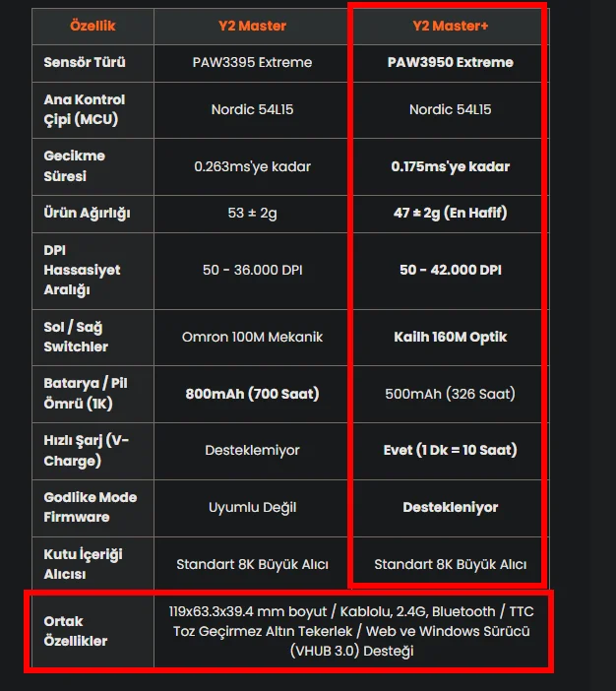Click the 50 - 36.000 DPI cell
616x691 pixels.
(252, 270)
